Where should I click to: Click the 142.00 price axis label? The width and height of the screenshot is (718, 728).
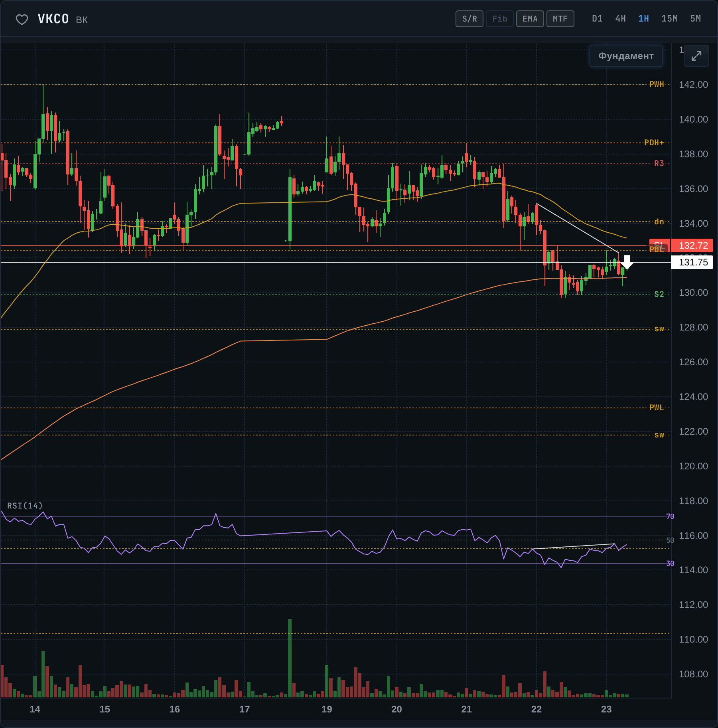point(693,85)
